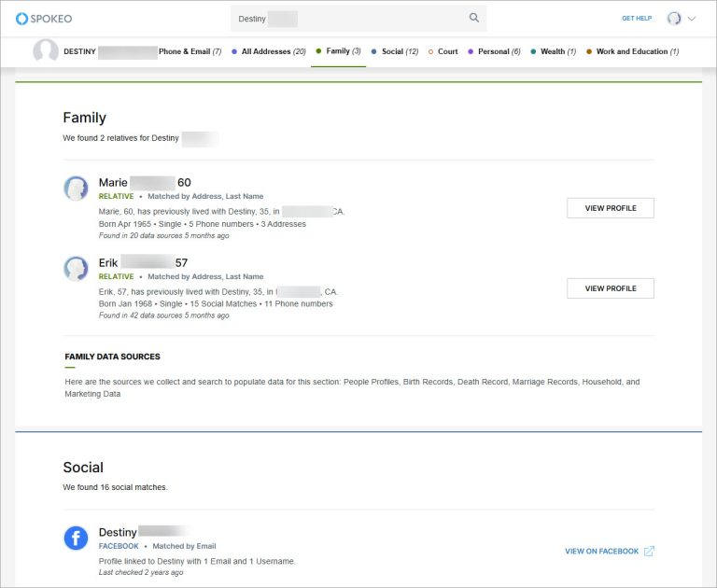Switch to Phone & Email tab
The image size is (717, 588).
tap(190, 51)
